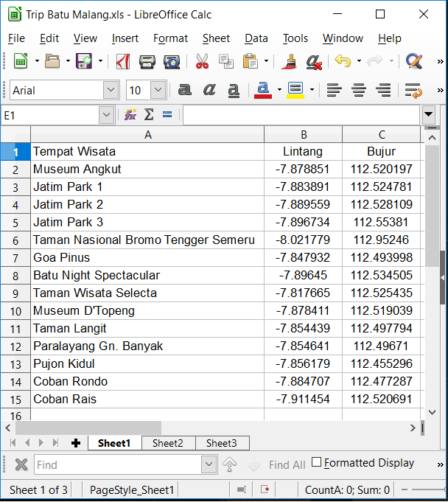Image resolution: width=448 pixels, height=502 pixels.
Task: Clear direct formatting
Action: tap(314, 61)
